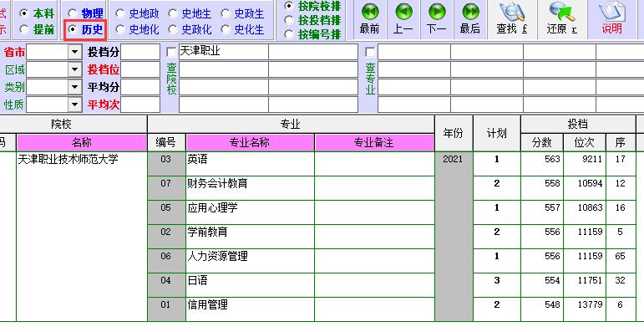
Task: Click the 2021 year cell
Action: click(454, 237)
